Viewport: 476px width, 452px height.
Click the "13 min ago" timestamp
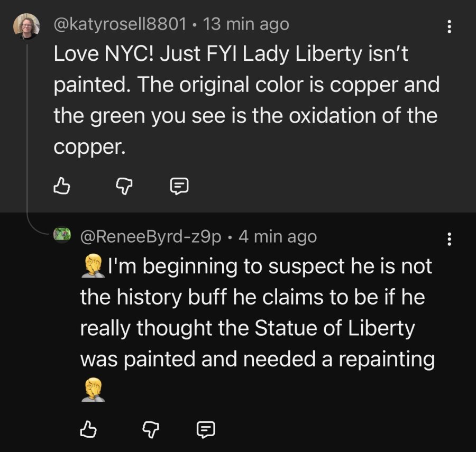click(x=246, y=24)
